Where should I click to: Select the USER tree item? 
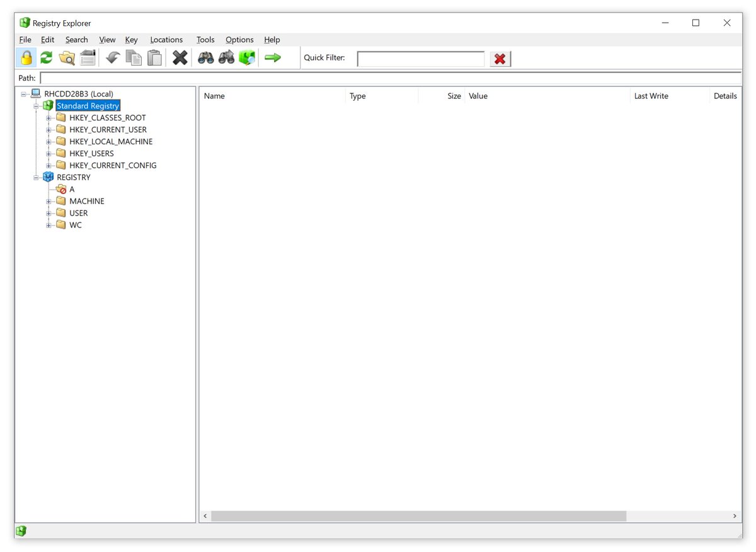pos(79,214)
